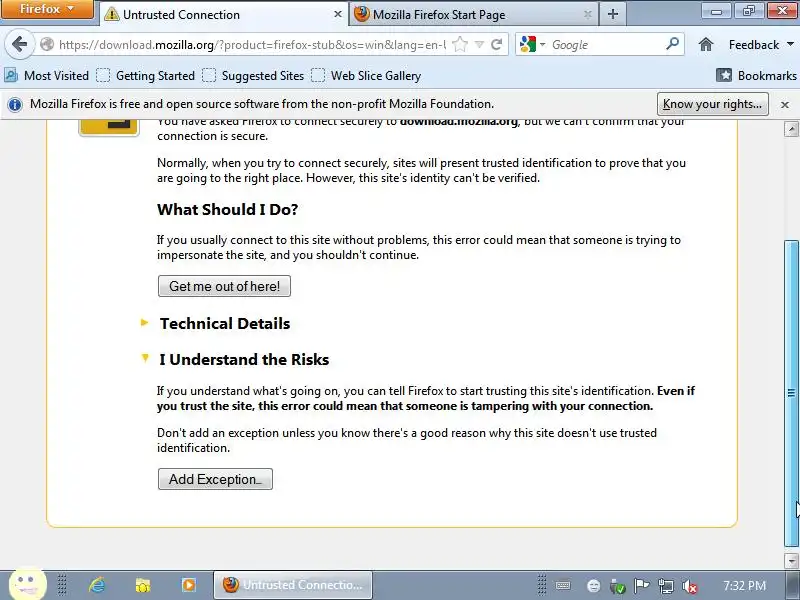Open the media player taskbar icon

pyautogui.click(x=188, y=585)
